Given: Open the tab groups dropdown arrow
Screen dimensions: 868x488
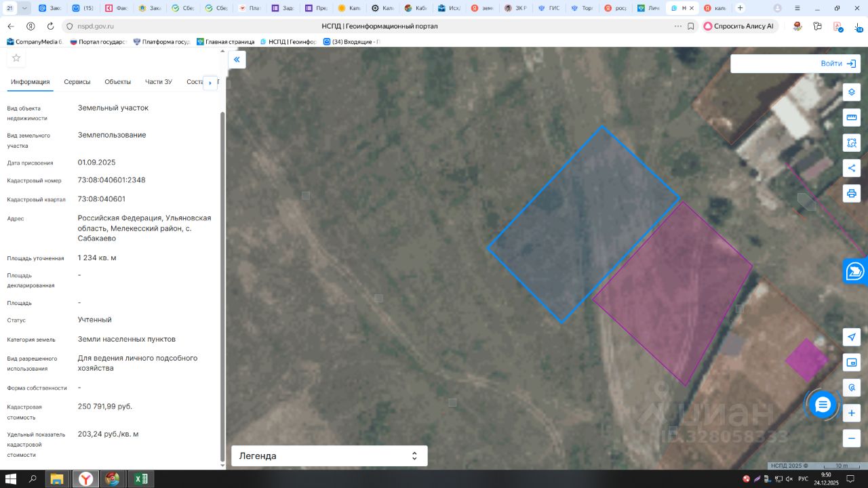Looking at the screenshot, I should click(25, 8).
